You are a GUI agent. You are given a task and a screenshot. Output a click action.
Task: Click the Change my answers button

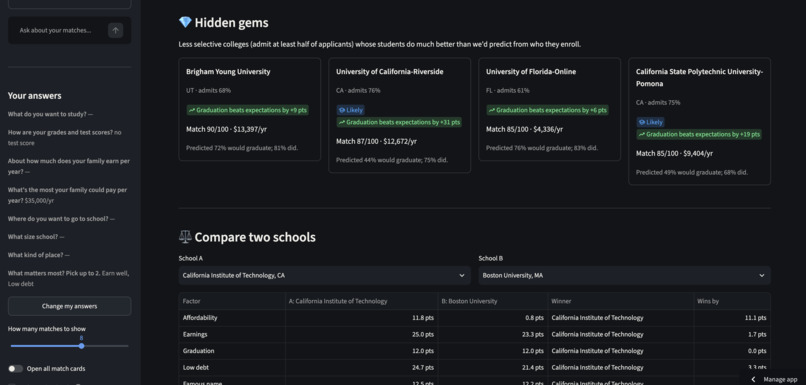point(69,306)
